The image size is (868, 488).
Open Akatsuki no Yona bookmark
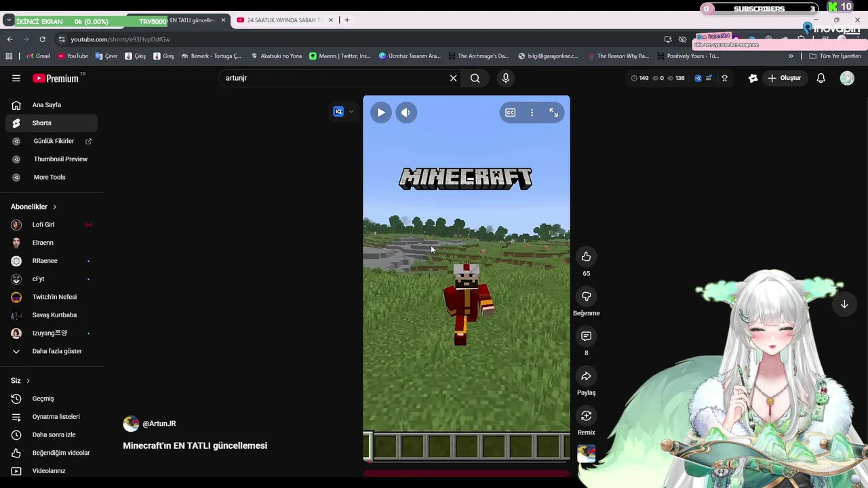(x=276, y=56)
